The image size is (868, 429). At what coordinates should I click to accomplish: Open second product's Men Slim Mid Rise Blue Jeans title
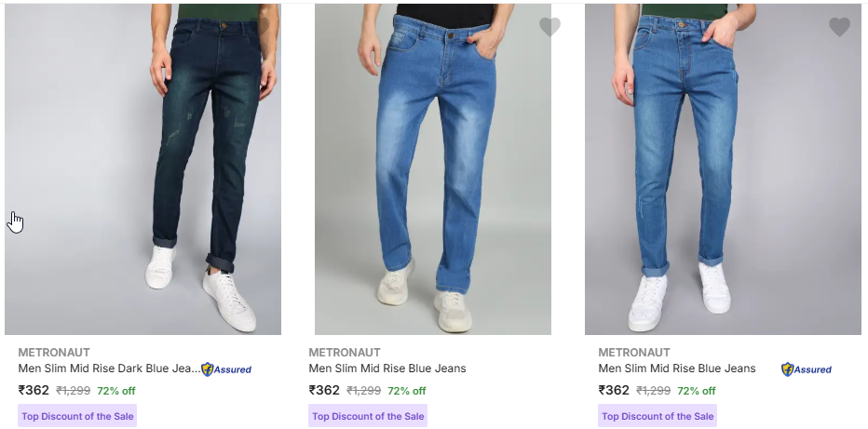coord(387,369)
